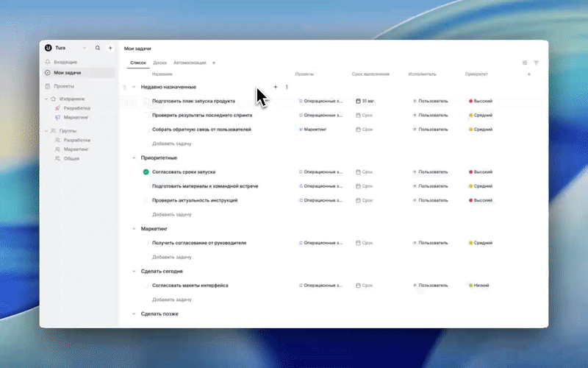Click the calendar icon showing 31 авг.
Viewport: 588px width, 368px height.
(x=358, y=101)
